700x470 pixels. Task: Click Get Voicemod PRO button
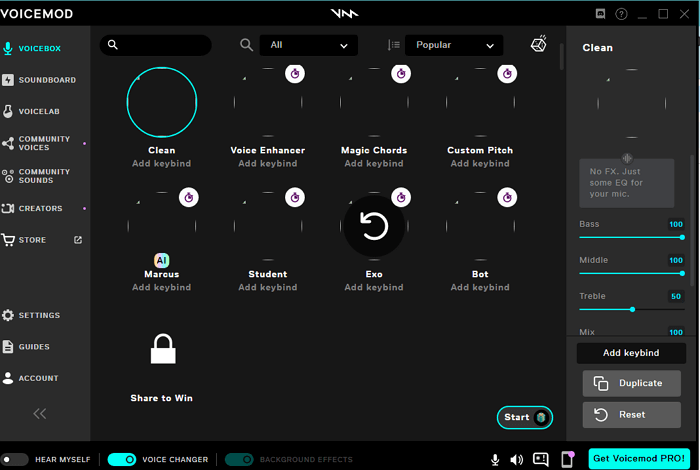click(x=639, y=458)
